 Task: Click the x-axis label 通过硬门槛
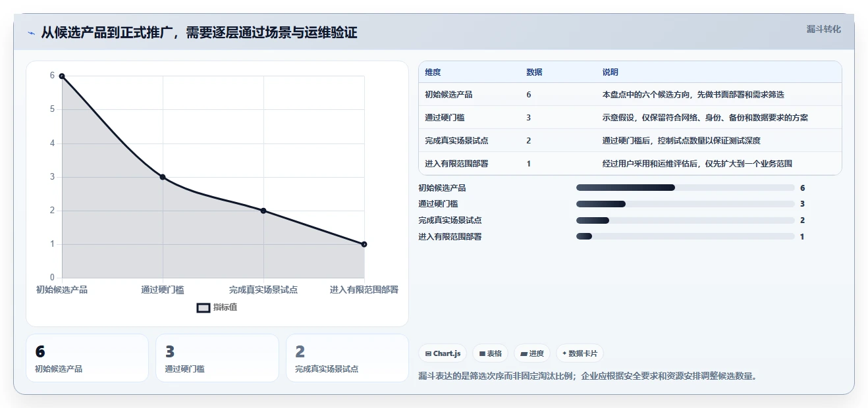(x=163, y=290)
